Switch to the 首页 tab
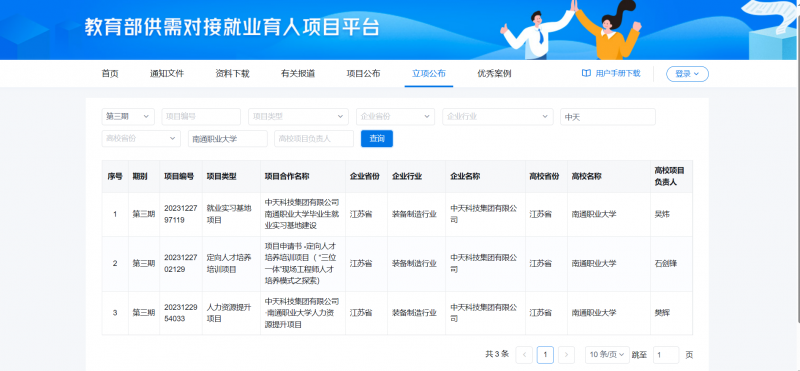The width and height of the screenshot is (800, 371). point(110,73)
